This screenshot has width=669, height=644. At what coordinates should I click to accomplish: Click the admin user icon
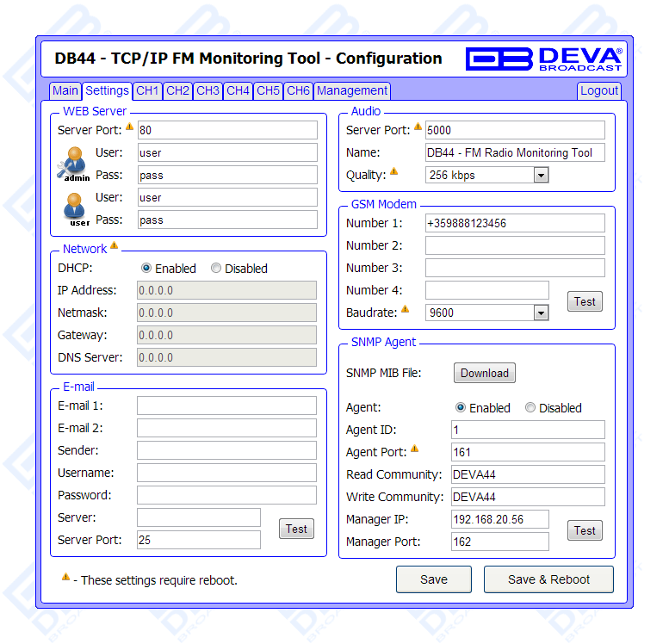point(74,163)
